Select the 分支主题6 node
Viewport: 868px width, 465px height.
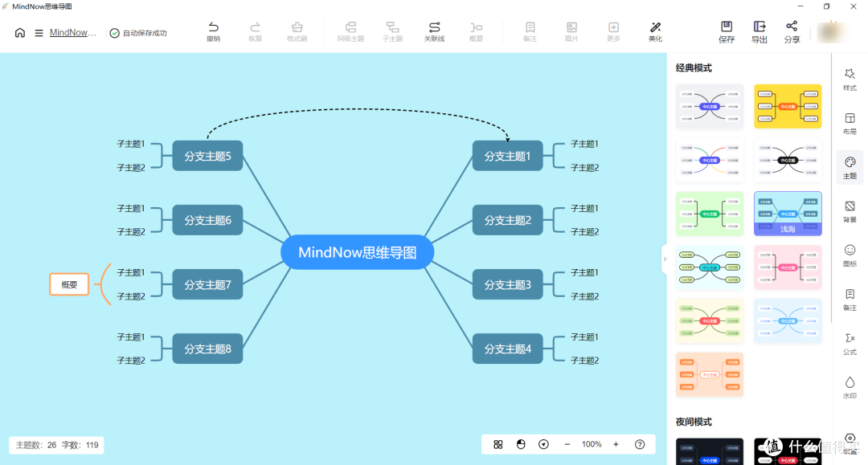coord(207,220)
